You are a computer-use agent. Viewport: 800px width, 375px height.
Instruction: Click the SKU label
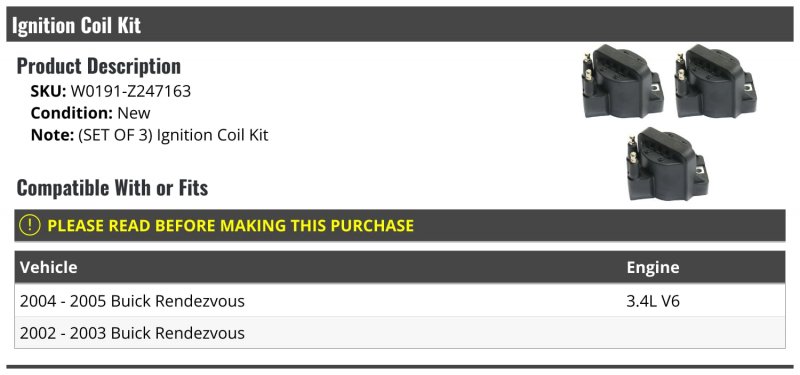point(48,91)
